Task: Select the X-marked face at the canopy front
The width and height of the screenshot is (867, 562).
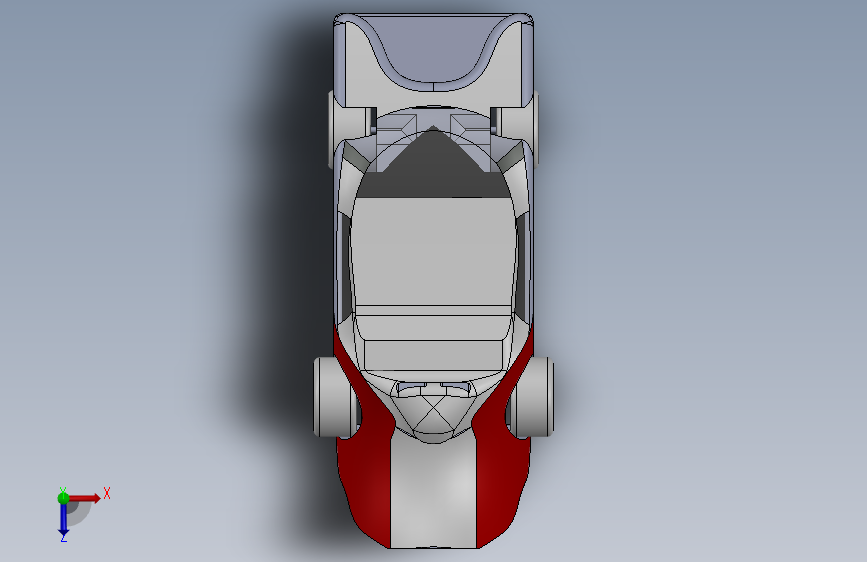Action: coord(434,414)
